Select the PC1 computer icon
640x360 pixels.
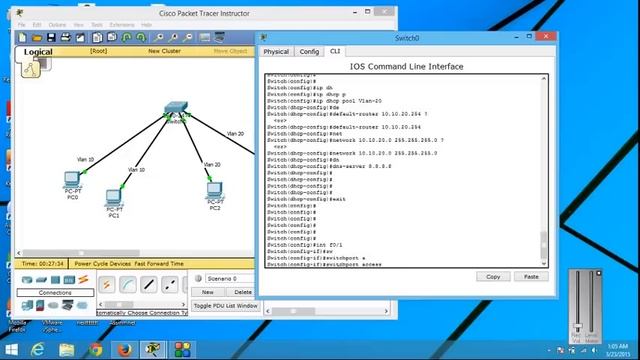[x=114, y=198]
